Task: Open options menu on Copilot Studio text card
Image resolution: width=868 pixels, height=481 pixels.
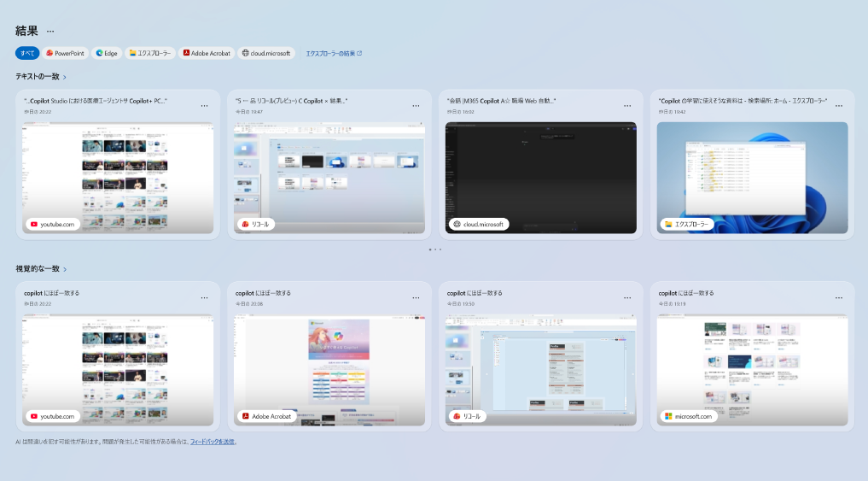Action: 204,106
